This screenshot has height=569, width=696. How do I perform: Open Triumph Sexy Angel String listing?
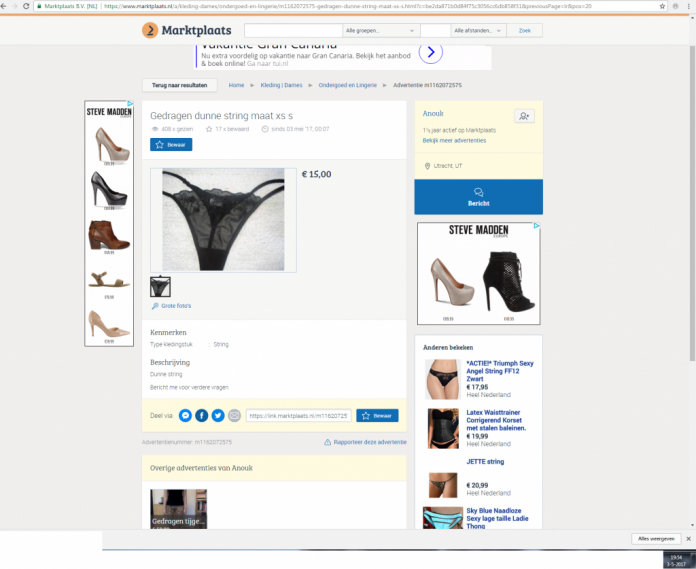[500, 371]
